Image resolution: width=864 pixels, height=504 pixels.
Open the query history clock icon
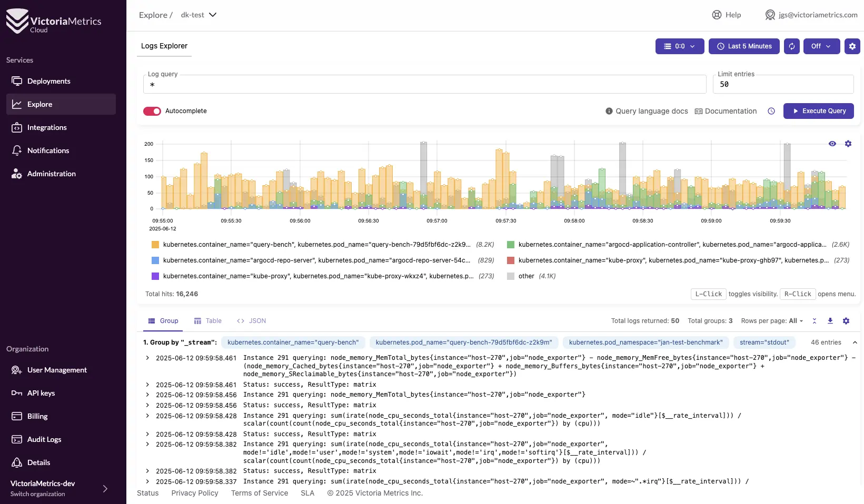(x=771, y=111)
